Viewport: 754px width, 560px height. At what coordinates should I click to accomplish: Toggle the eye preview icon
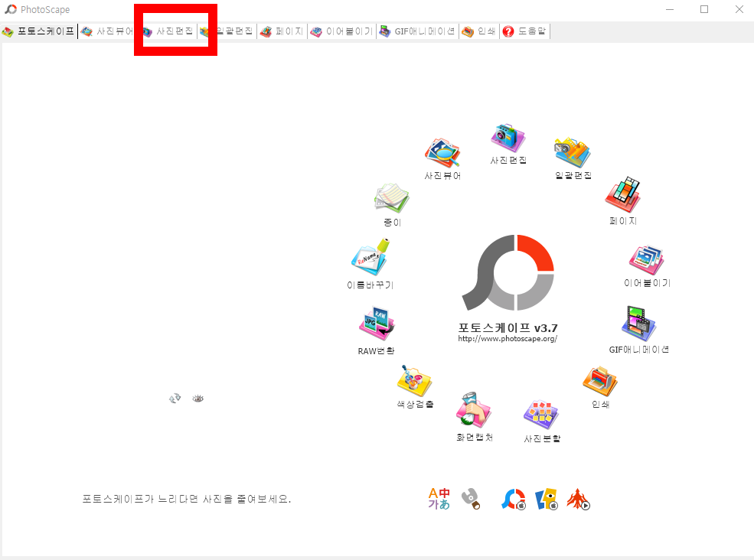tap(197, 398)
